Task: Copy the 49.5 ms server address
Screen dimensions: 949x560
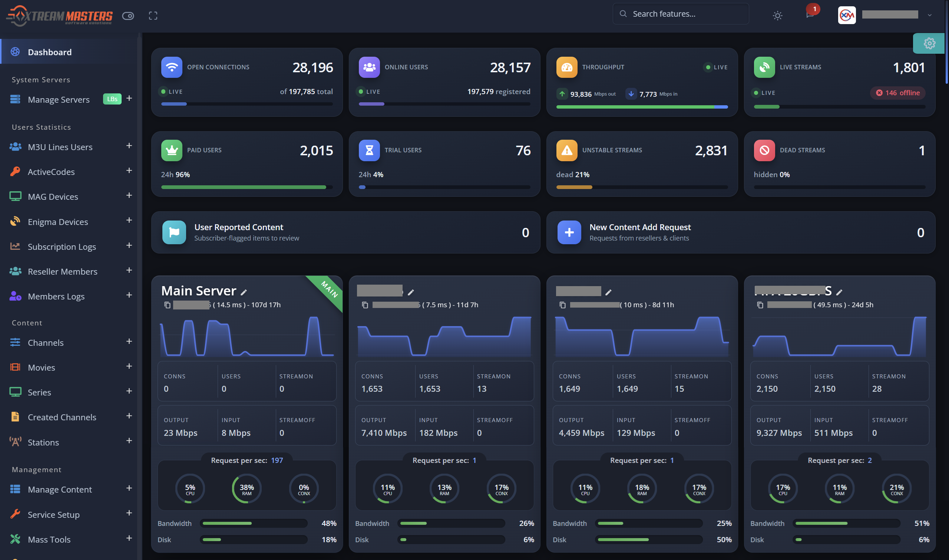Action: (x=760, y=305)
